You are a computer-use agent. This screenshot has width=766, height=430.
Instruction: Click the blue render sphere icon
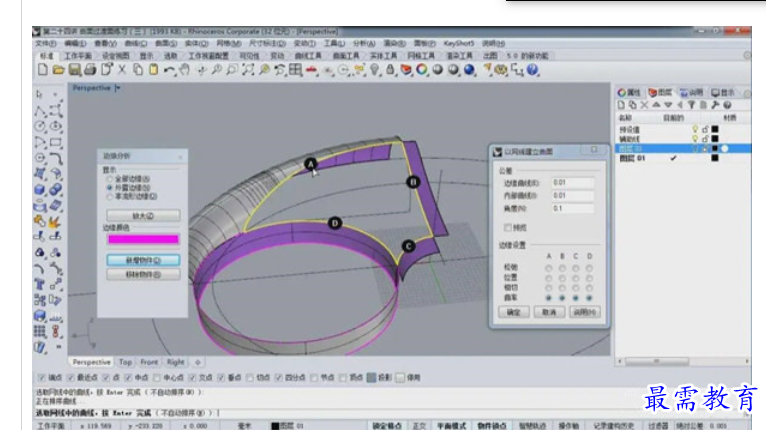tap(469, 70)
